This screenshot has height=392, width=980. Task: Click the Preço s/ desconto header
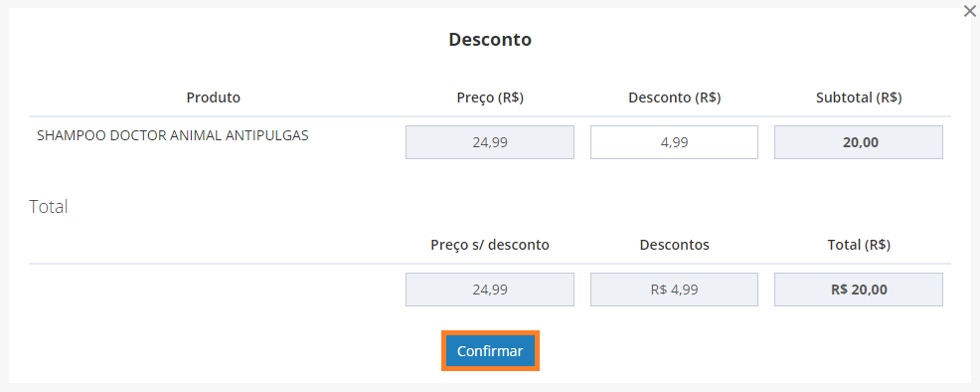(490, 245)
